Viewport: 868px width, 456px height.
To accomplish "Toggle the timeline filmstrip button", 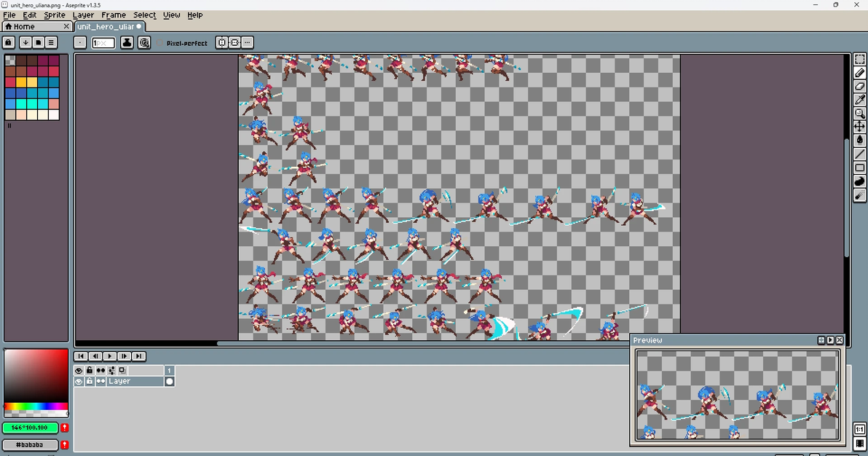I will tap(859, 444).
